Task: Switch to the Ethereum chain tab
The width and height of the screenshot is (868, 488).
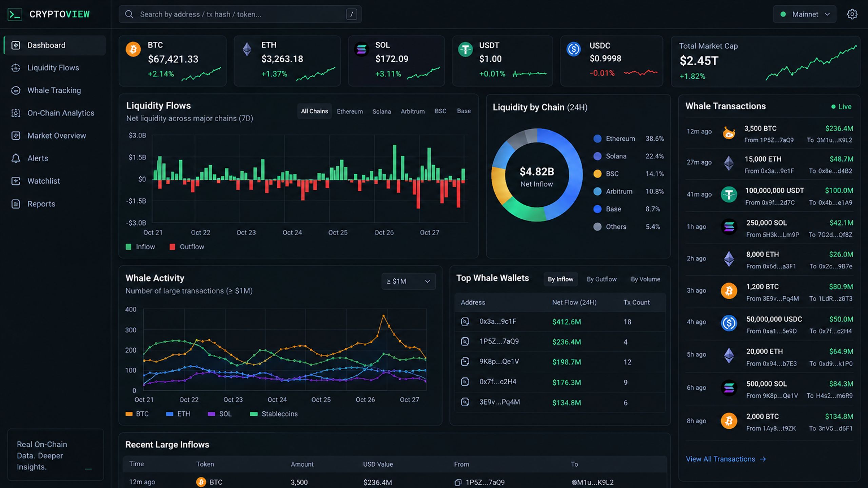Action: (x=350, y=111)
